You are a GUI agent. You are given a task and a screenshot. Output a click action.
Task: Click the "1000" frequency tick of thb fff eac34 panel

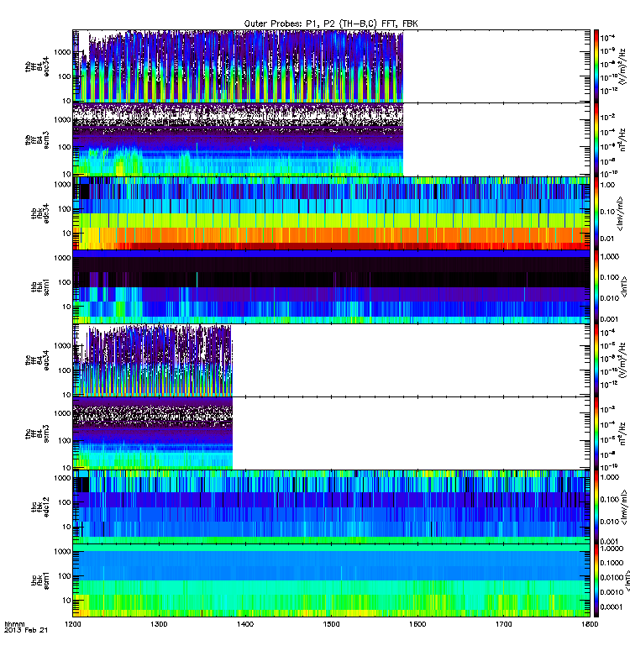tap(62, 52)
